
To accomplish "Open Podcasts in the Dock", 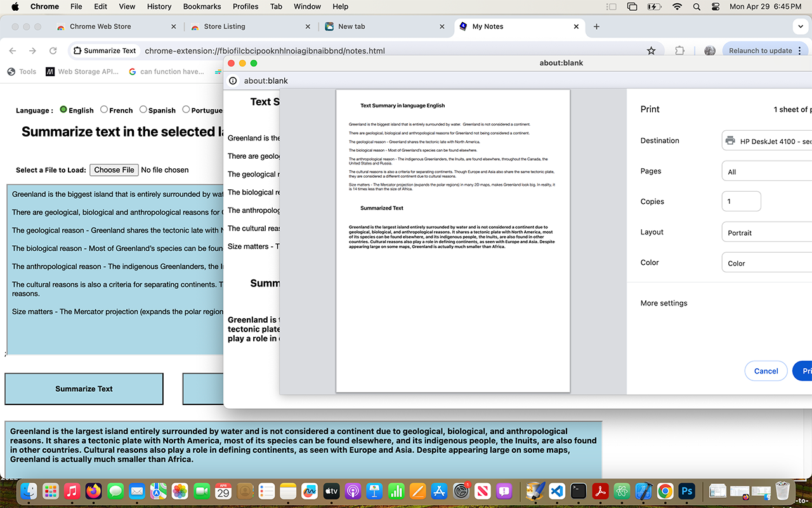I will 353,491.
